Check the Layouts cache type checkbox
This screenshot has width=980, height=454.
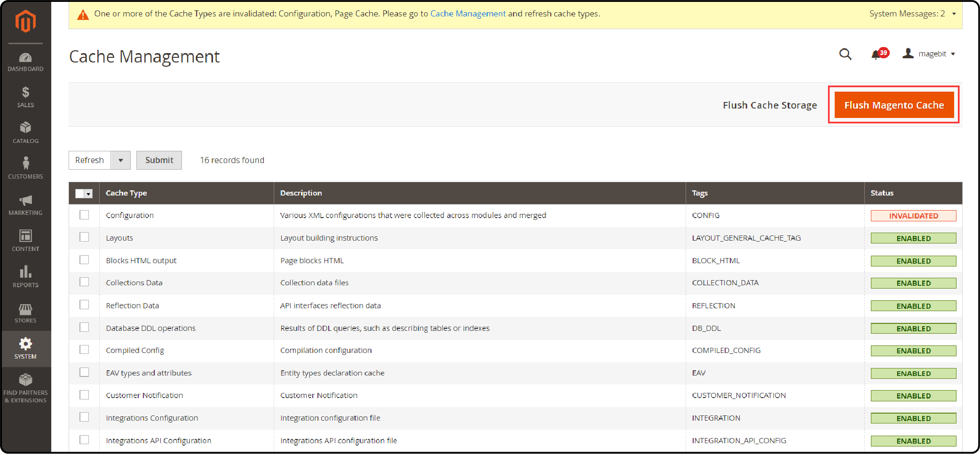pyautogui.click(x=84, y=237)
